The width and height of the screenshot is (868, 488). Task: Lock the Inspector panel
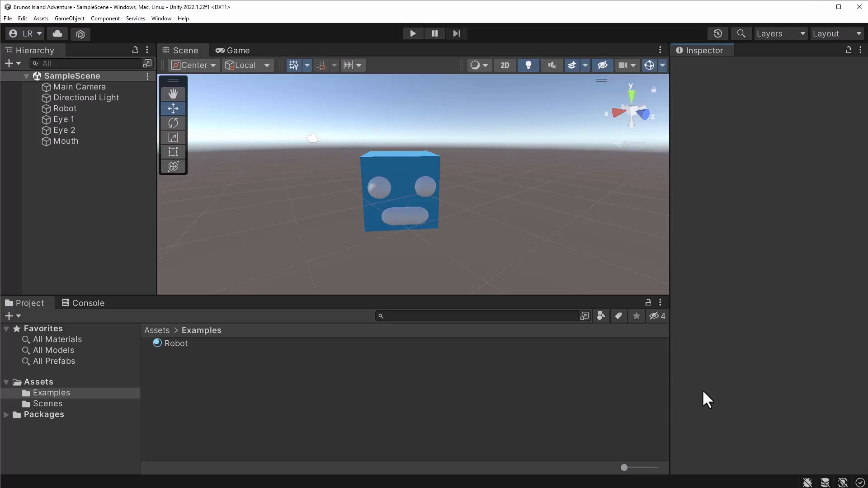pyautogui.click(x=849, y=50)
